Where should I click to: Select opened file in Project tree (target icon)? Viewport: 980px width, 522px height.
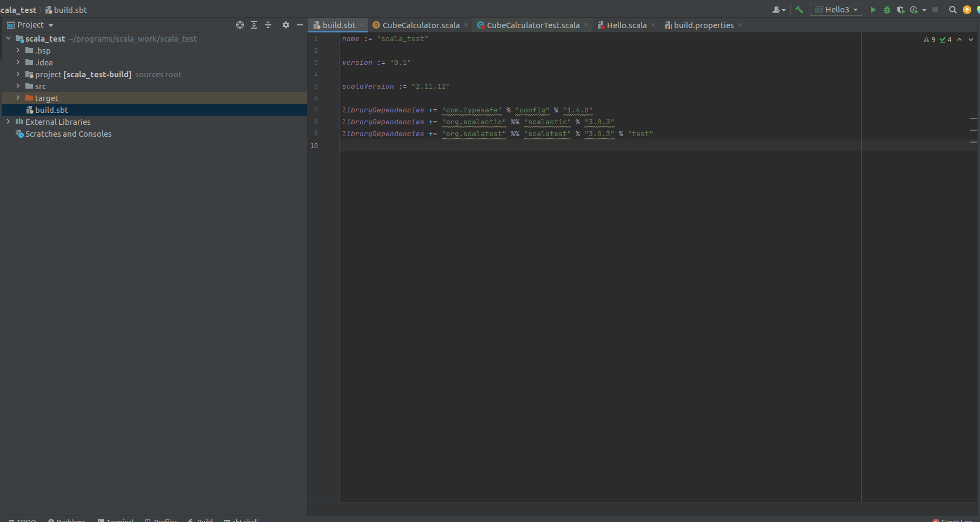coord(240,25)
